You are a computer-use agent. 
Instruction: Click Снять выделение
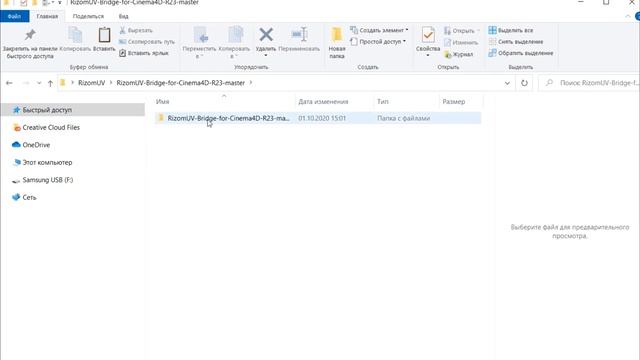click(516, 42)
